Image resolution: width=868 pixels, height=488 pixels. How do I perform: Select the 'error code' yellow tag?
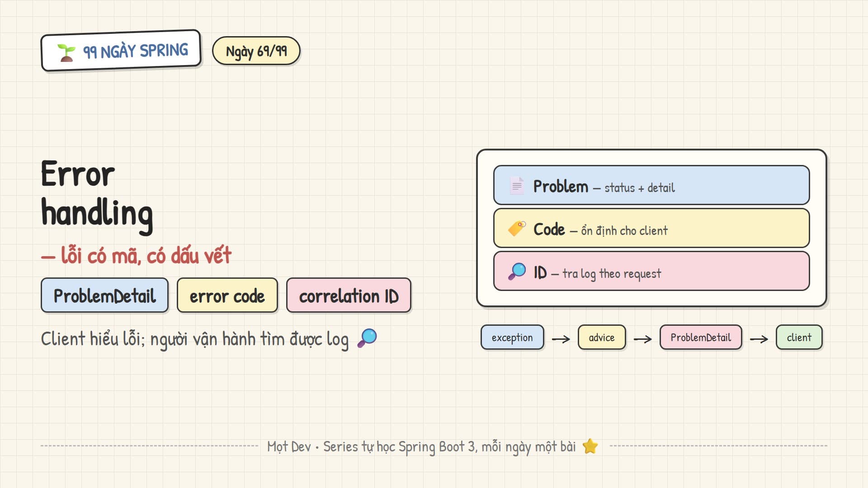pos(227,296)
